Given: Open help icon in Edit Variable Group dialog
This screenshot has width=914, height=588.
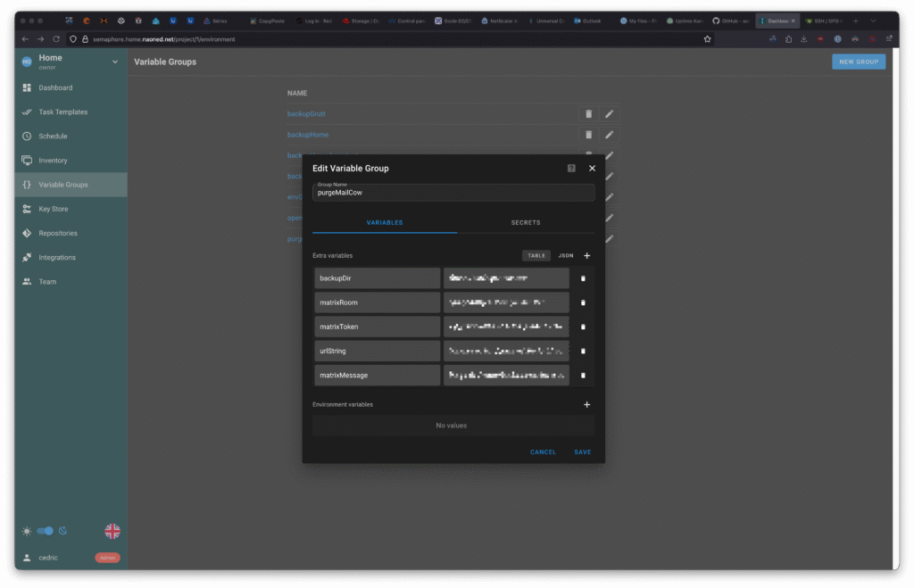Looking at the screenshot, I should [571, 168].
